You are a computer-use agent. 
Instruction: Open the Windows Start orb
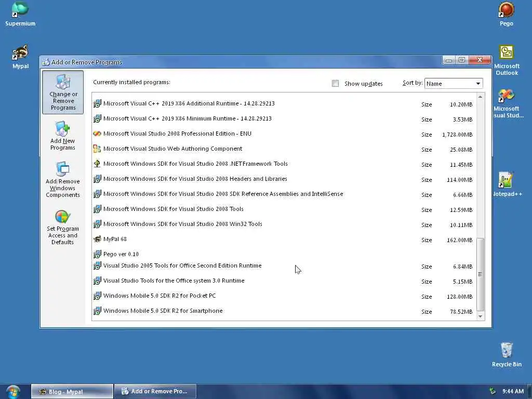(13, 392)
